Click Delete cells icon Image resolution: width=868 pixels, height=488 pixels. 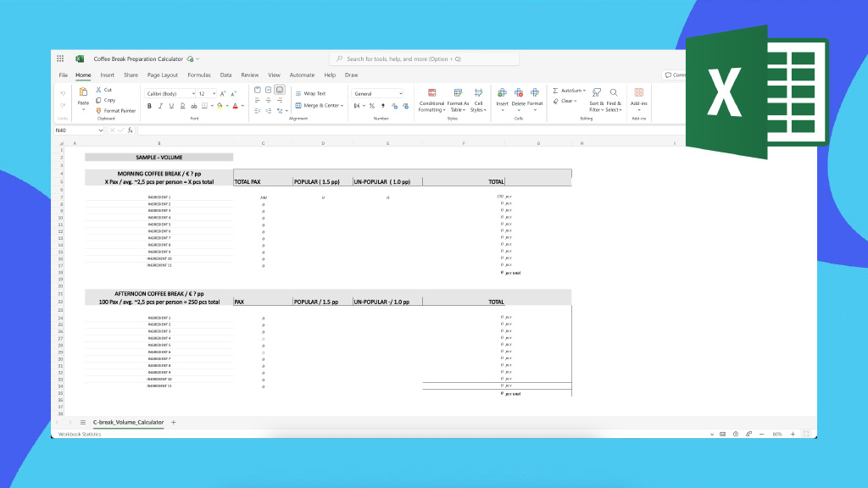point(519,93)
